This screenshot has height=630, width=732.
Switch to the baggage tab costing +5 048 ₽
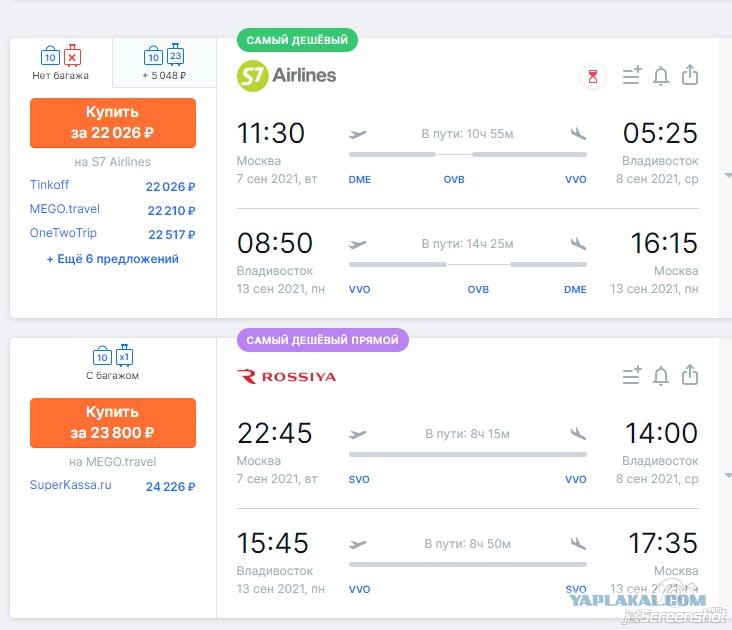click(164, 63)
